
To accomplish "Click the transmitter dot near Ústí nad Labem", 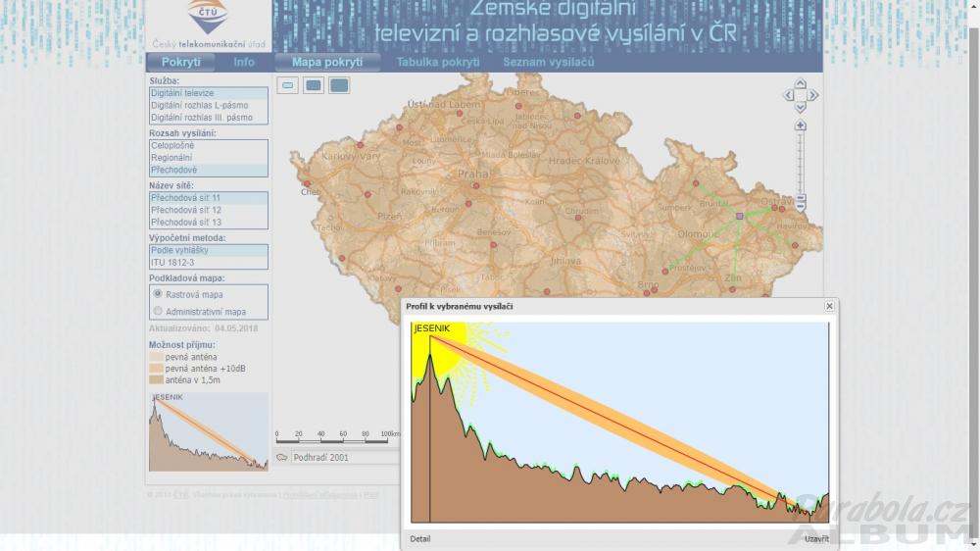I will 460,114.
